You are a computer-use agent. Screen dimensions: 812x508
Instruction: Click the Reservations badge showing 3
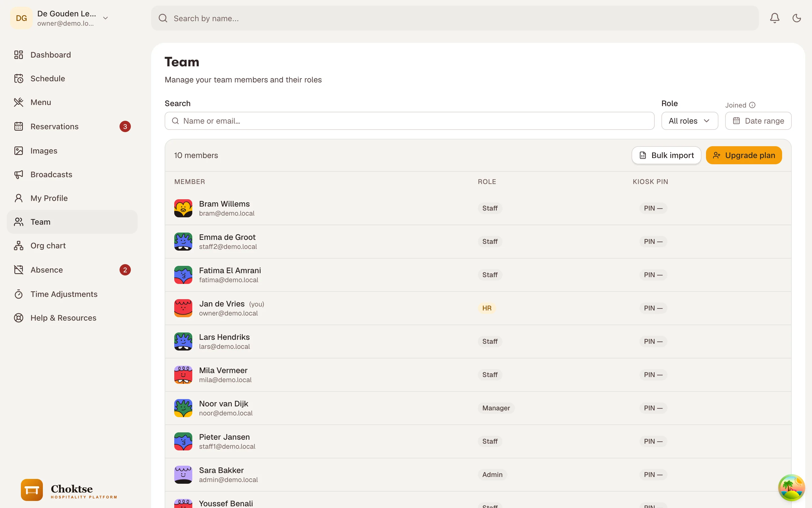(x=125, y=127)
